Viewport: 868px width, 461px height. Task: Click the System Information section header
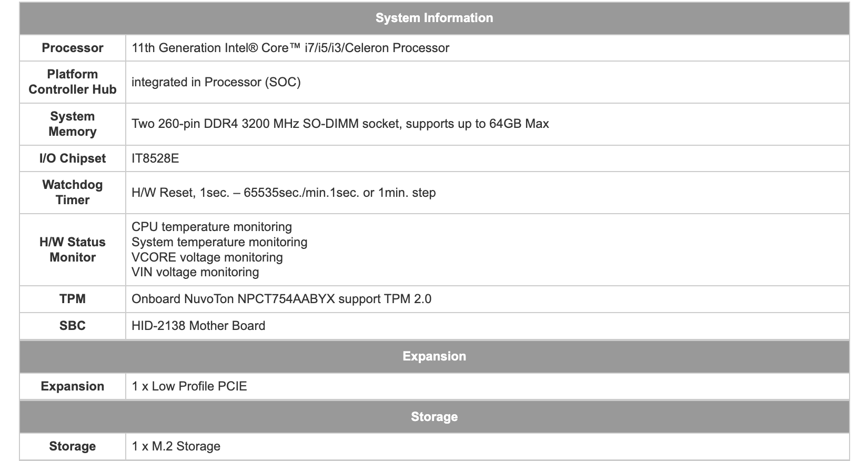[x=434, y=18]
